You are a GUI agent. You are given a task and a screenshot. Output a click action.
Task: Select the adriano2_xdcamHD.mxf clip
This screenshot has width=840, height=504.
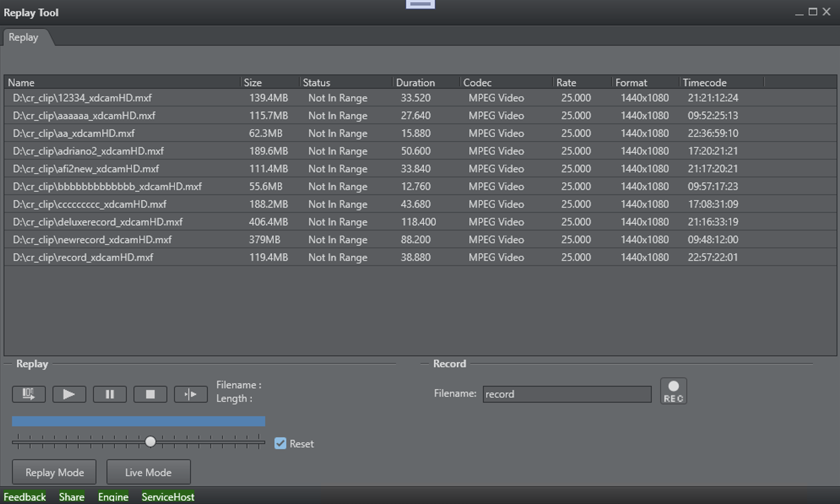click(88, 151)
